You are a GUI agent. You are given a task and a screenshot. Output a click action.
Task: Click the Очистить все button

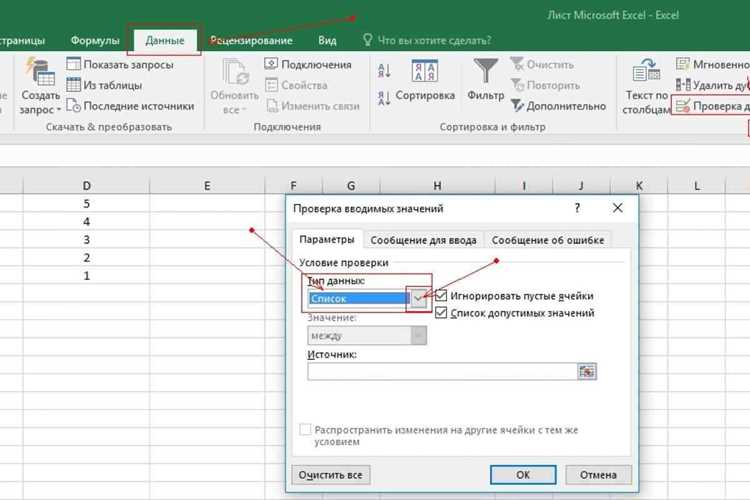[331, 475]
